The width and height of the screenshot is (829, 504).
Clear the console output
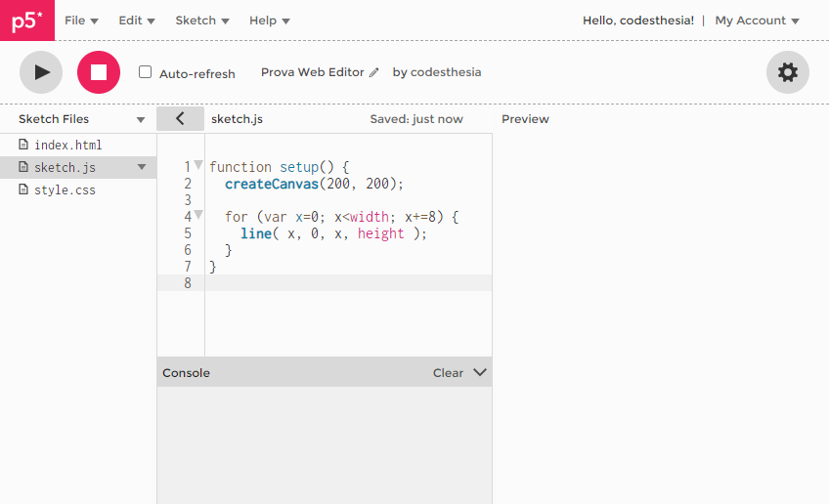click(448, 373)
